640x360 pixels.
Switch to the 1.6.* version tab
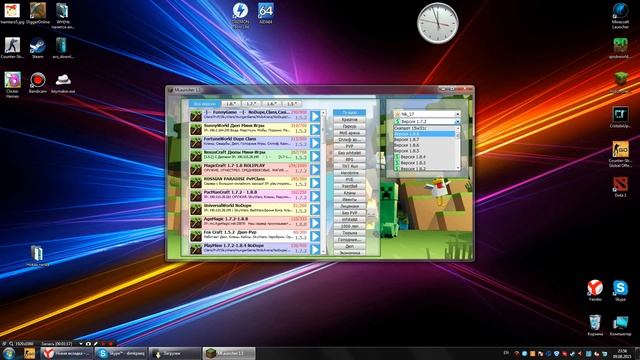[x=271, y=104]
